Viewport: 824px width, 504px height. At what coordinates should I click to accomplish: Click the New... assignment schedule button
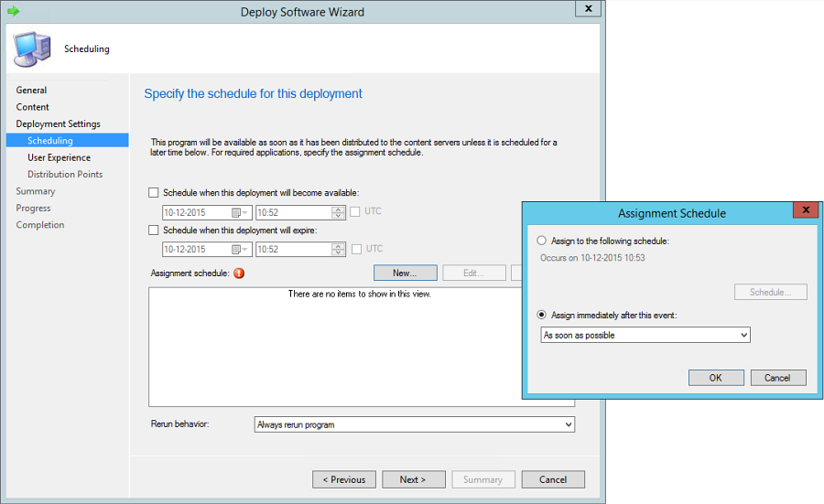[x=405, y=273]
